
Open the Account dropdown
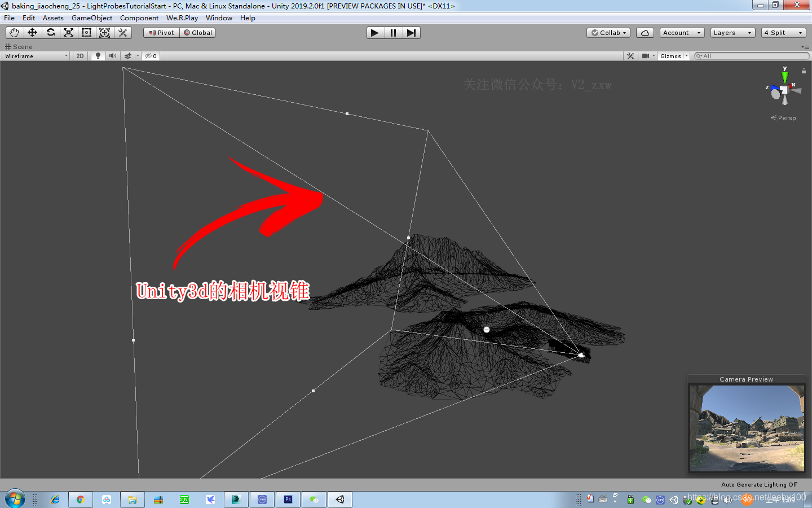[682, 33]
